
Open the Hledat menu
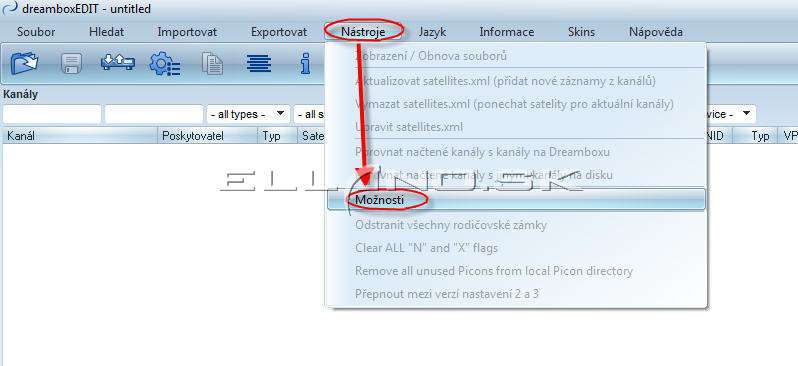click(x=106, y=32)
